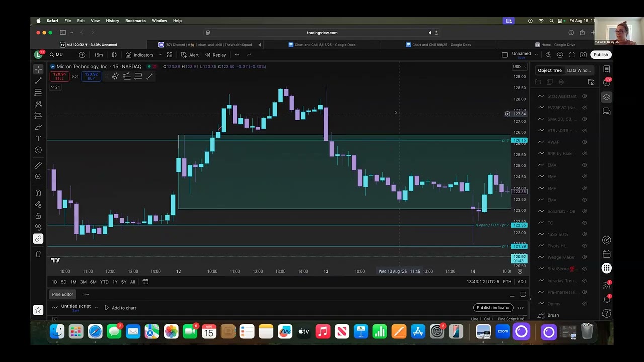
Task: Undo the last chart action
Action: point(237,55)
